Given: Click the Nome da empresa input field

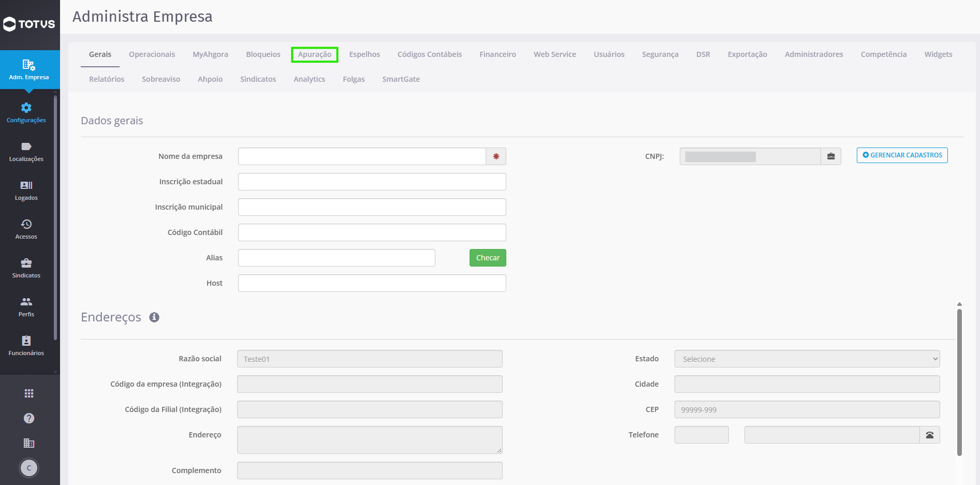Looking at the screenshot, I should 362,156.
